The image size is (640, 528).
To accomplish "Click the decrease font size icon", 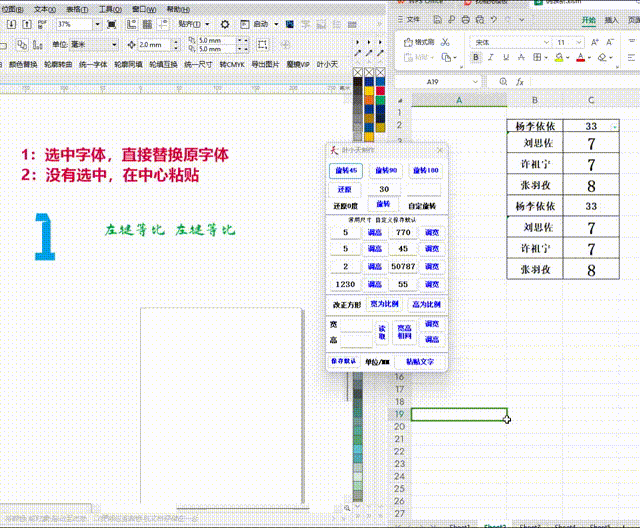I will click(x=610, y=42).
